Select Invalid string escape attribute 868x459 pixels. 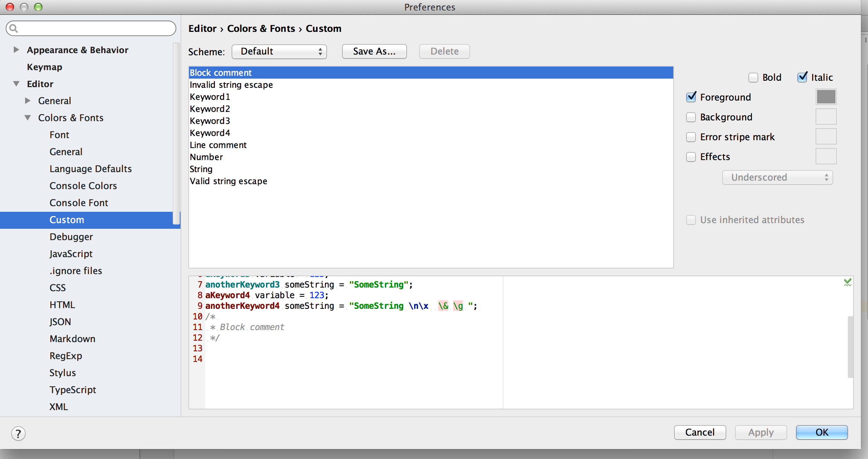point(431,85)
